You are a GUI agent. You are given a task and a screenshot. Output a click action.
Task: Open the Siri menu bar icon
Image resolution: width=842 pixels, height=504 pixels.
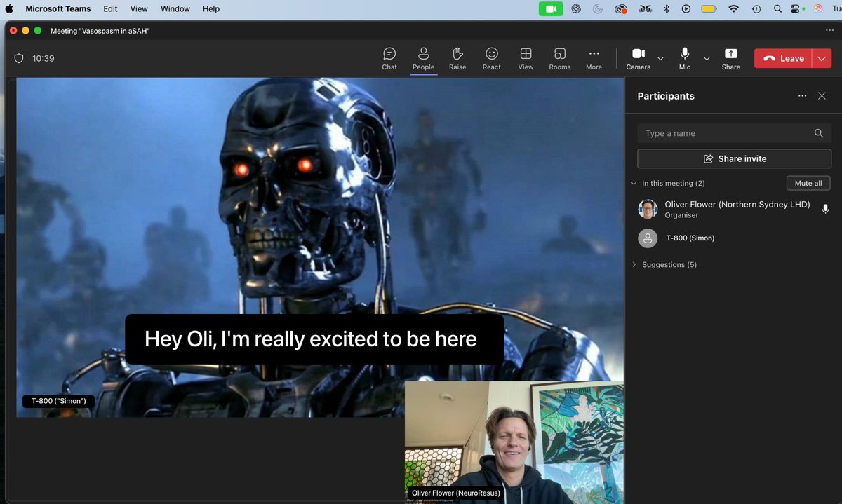(818, 8)
